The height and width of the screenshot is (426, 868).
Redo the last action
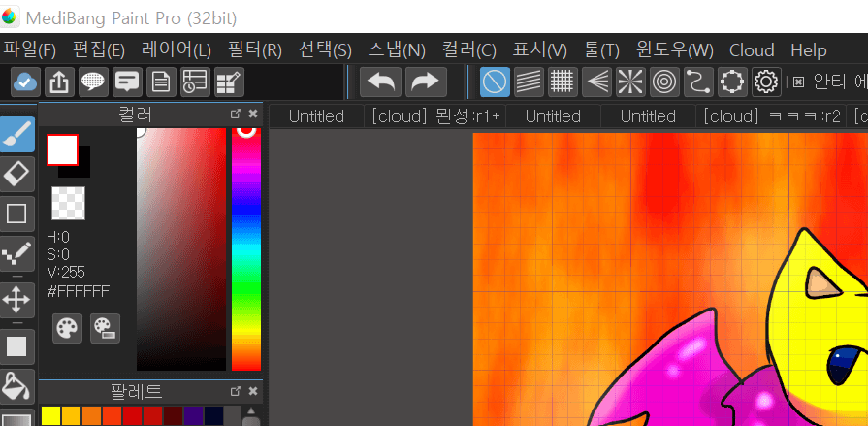[427, 82]
